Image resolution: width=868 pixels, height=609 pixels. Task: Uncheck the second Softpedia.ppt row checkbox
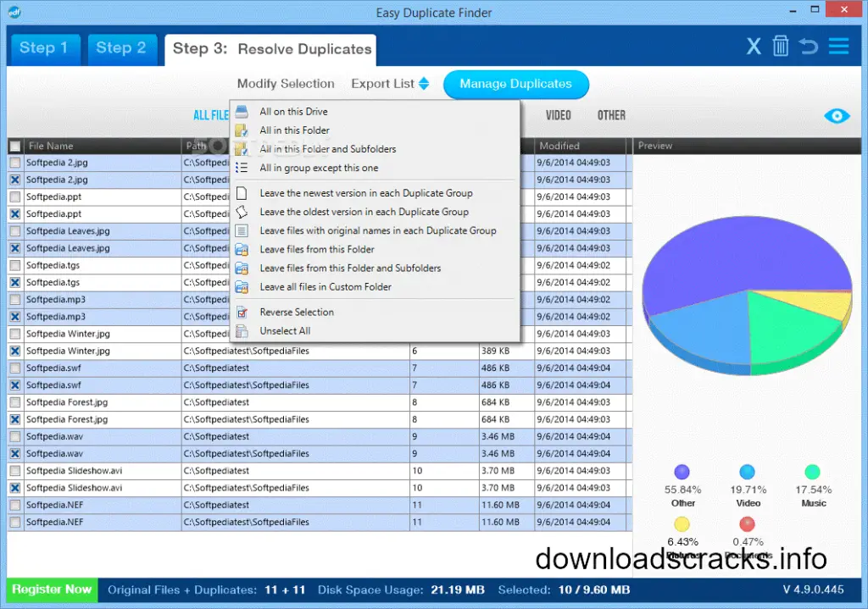(15, 214)
